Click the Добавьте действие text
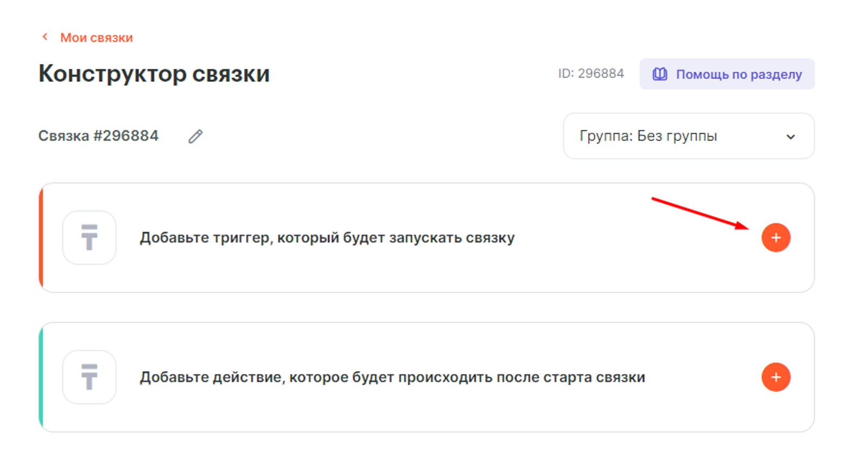This screenshot has height=471, width=868. coord(392,377)
